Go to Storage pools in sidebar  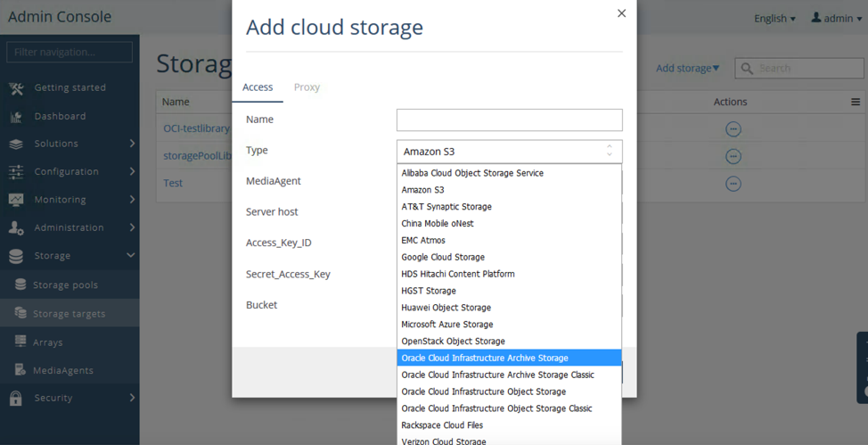[x=65, y=285]
